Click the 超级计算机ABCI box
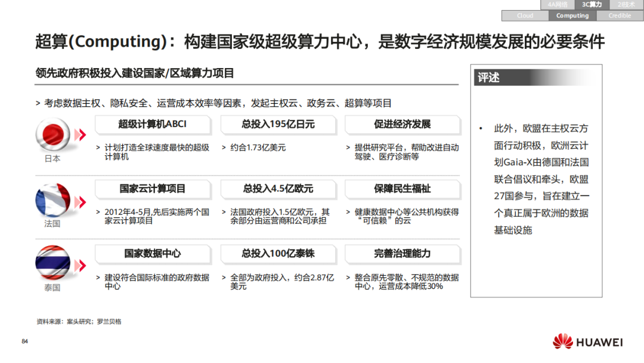The height and width of the screenshot is (363, 644). (x=153, y=125)
